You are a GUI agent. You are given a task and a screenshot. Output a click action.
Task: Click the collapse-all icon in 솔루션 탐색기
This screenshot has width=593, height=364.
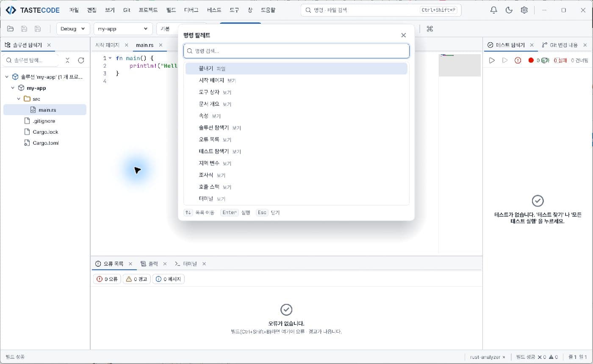click(67, 61)
